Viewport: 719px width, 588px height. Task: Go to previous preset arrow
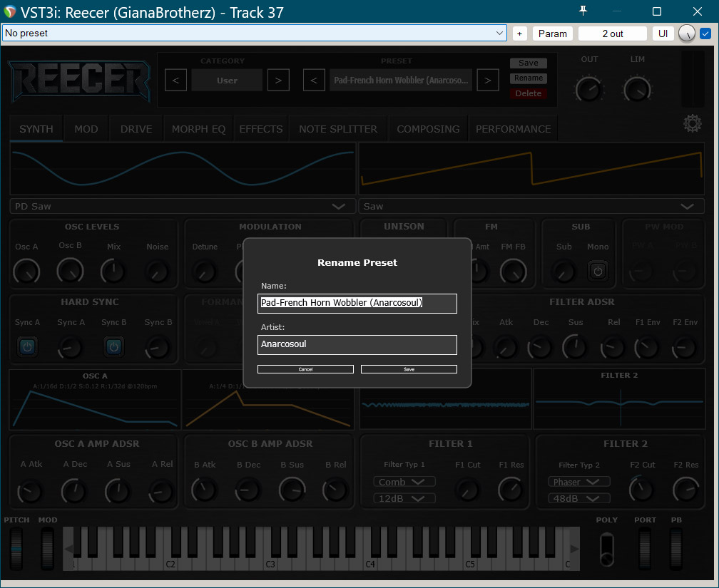tap(314, 81)
